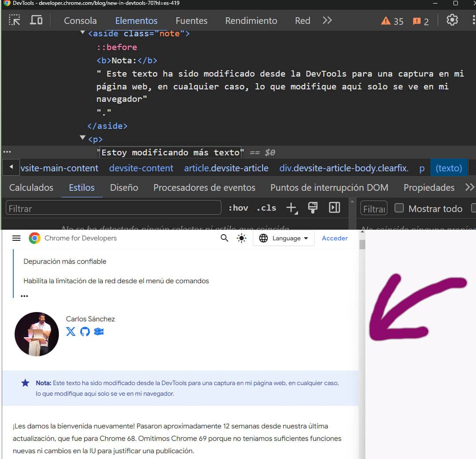Toggle the device toolbar icon

(x=36, y=20)
